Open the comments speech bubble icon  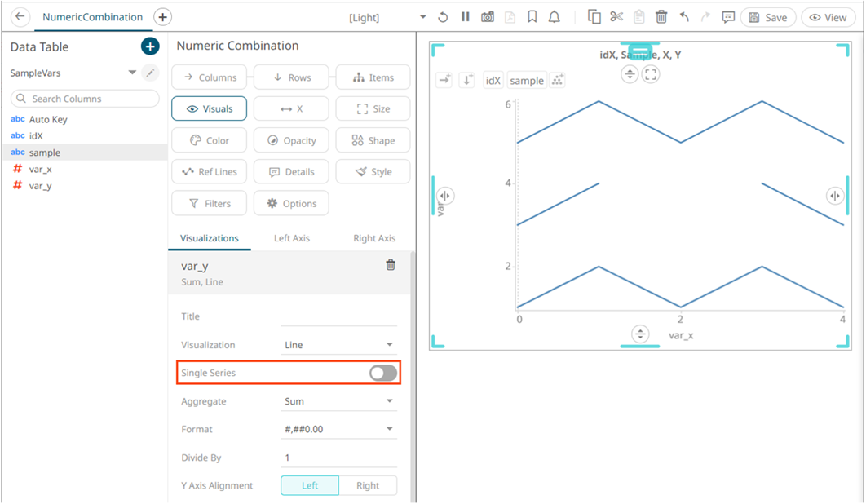(728, 17)
